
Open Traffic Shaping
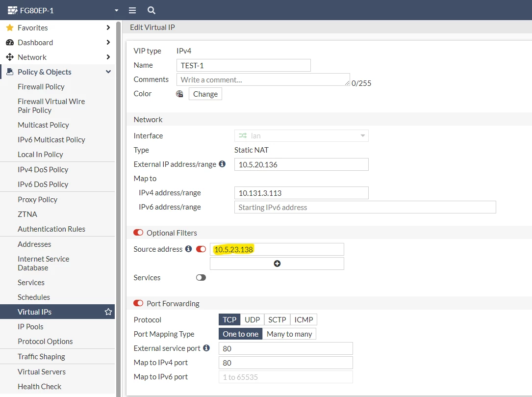pos(41,357)
